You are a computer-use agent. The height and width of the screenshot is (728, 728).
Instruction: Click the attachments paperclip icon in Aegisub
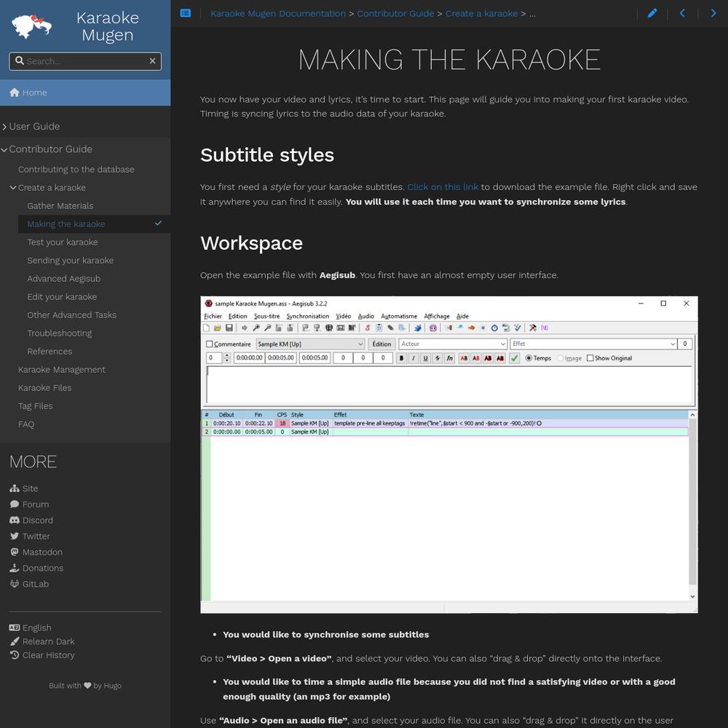coord(390,328)
